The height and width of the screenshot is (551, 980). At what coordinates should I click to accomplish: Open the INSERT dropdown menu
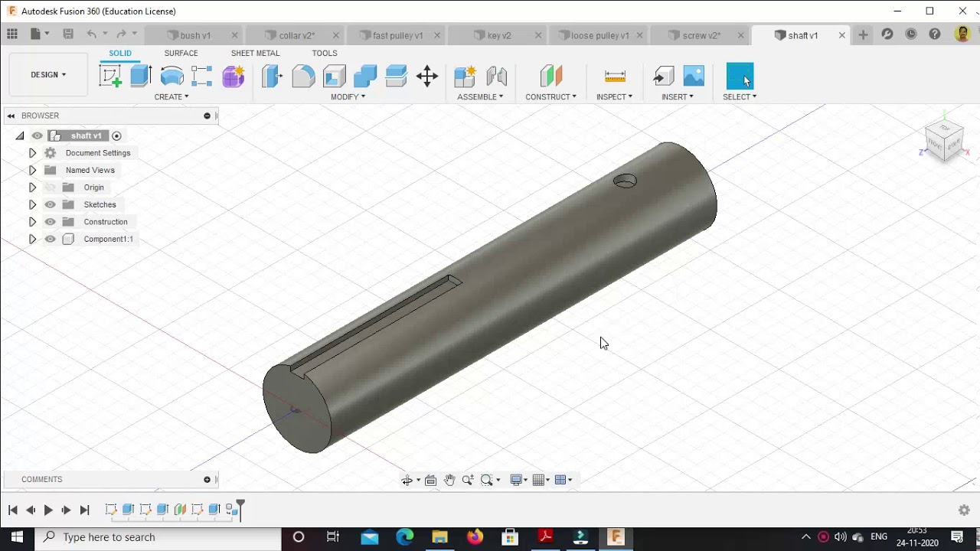(x=678, y=97)
